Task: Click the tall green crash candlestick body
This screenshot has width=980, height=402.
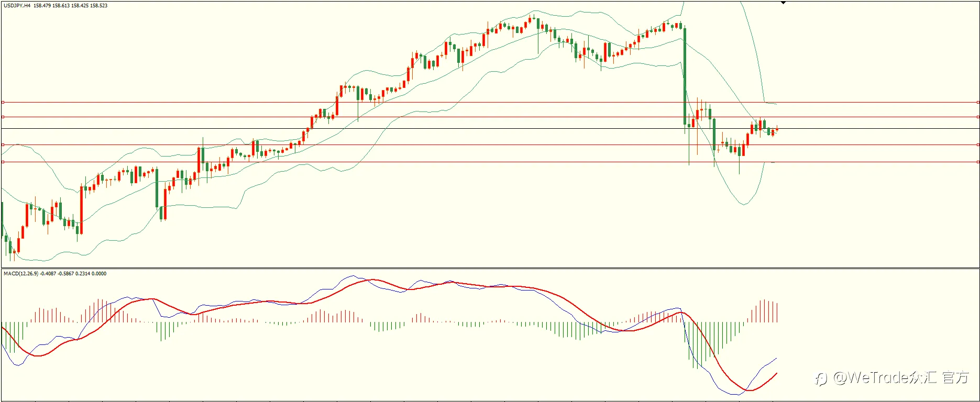Action: click(685, 76)
